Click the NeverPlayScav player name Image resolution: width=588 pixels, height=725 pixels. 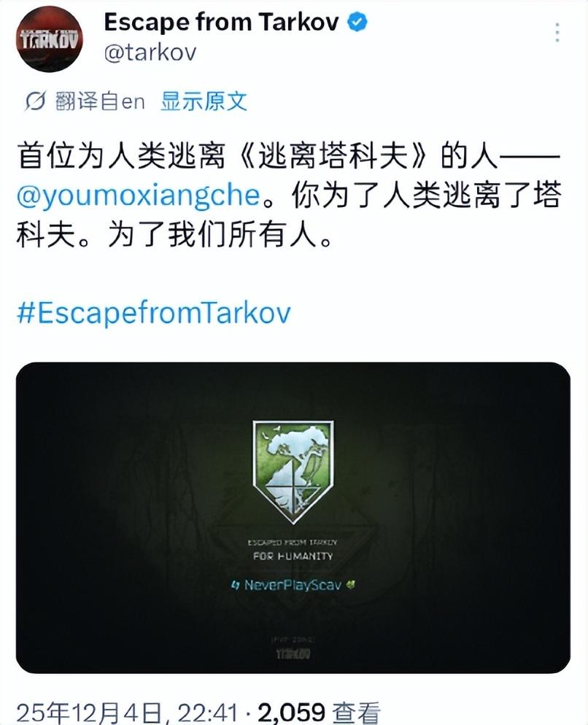(x=293, y=585)
